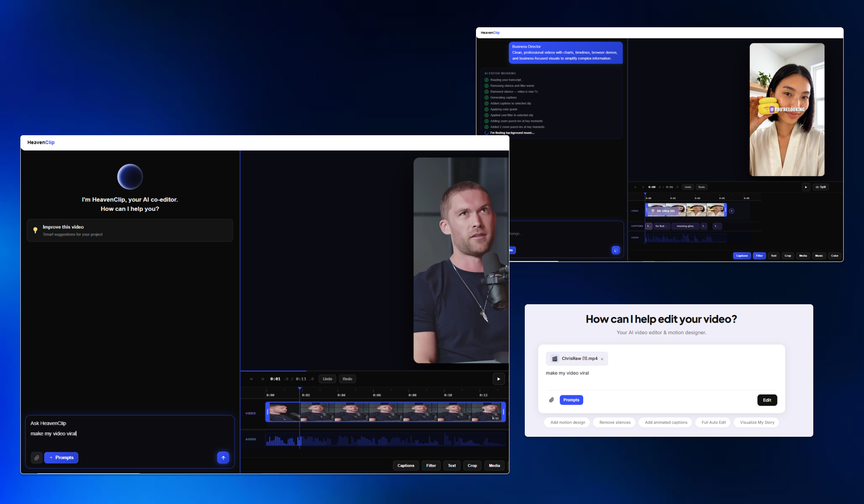The height and width of the screenshot is (504, 864).
Task: Step backward with the rewind arrows in front editor
Action: pyautogui.click(x=252, y=379)
